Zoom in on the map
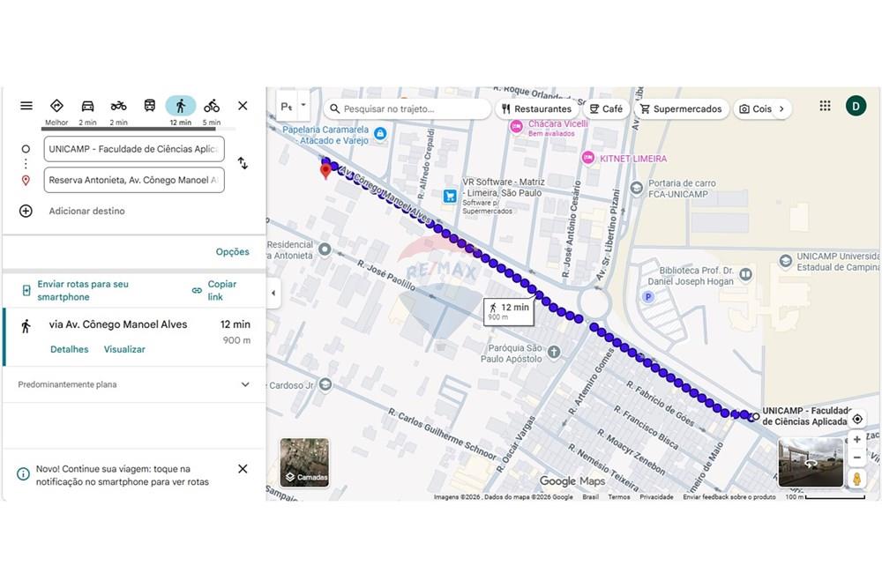This screenshot has height=588, width=882. point(857,440)
